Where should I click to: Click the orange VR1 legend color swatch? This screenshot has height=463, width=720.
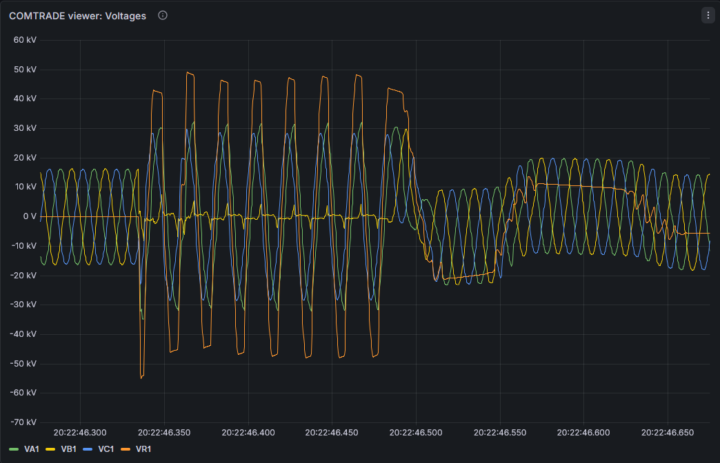click(125, 449)
